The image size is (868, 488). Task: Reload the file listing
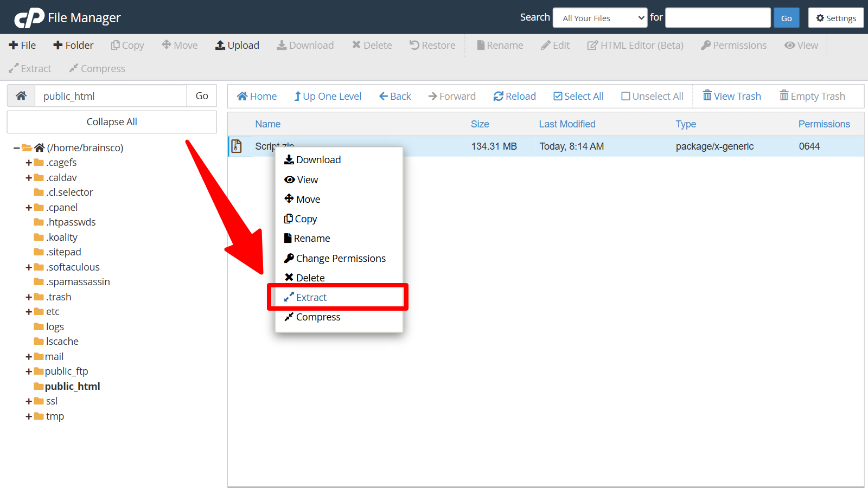[x=515, y=97]
